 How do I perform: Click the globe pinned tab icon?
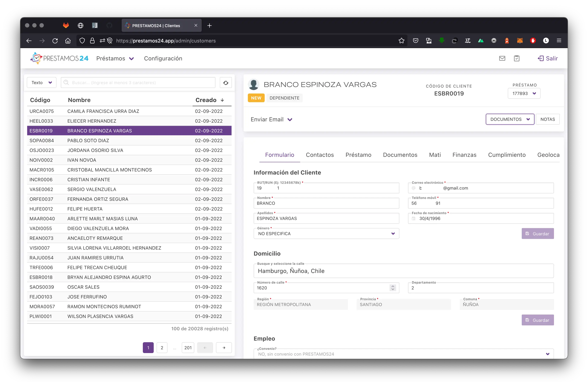click(80, 26)
